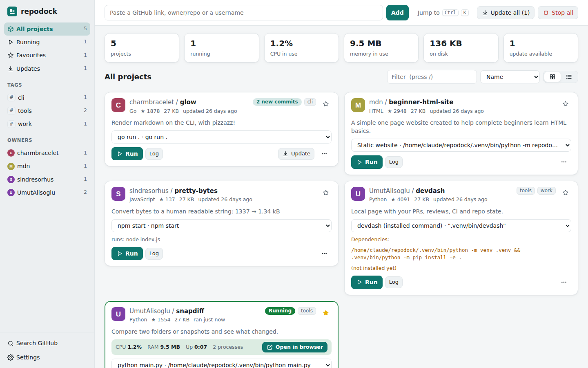The width and height of the screenshot is (588, 368).
Task: Toggle favourite star for pretty-bytes
Action: click(326, 193)
